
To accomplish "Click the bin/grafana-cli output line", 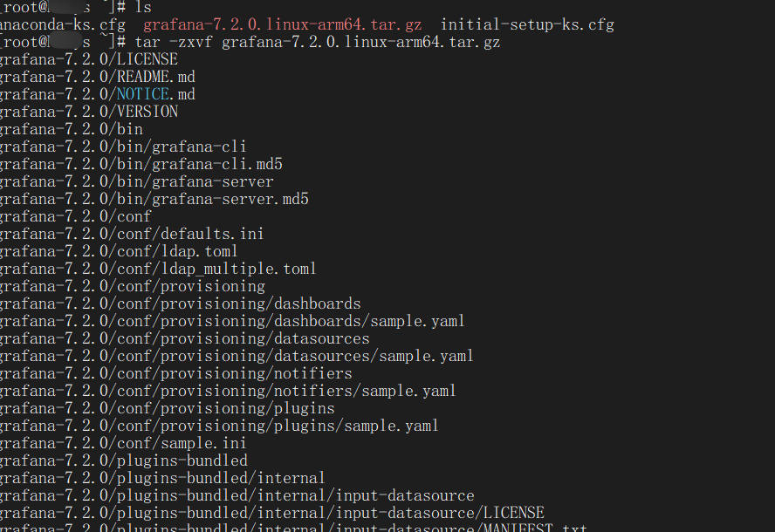I will coord(122,147).
